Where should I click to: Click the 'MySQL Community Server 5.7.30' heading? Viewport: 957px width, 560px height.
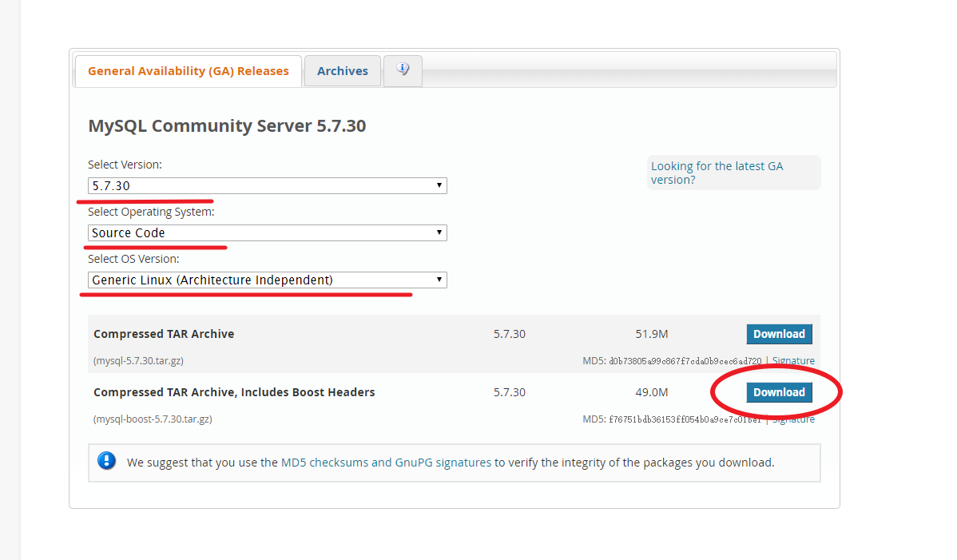(x=227, y=125)
